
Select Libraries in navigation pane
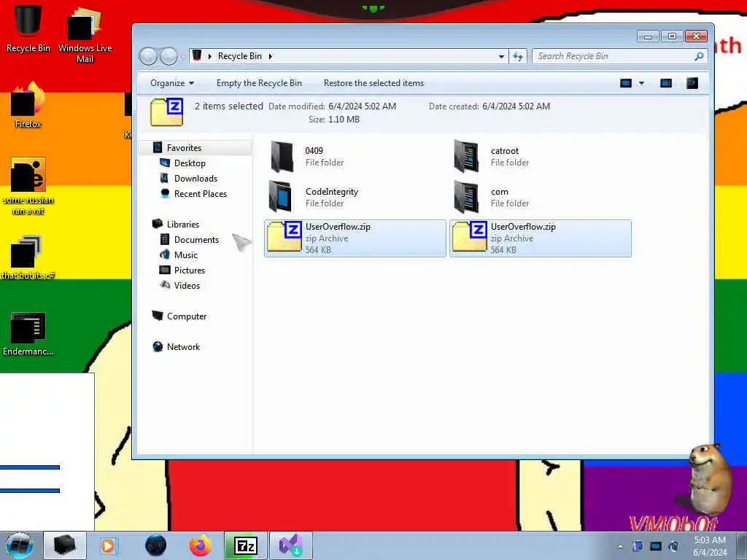tap(183, 225)
